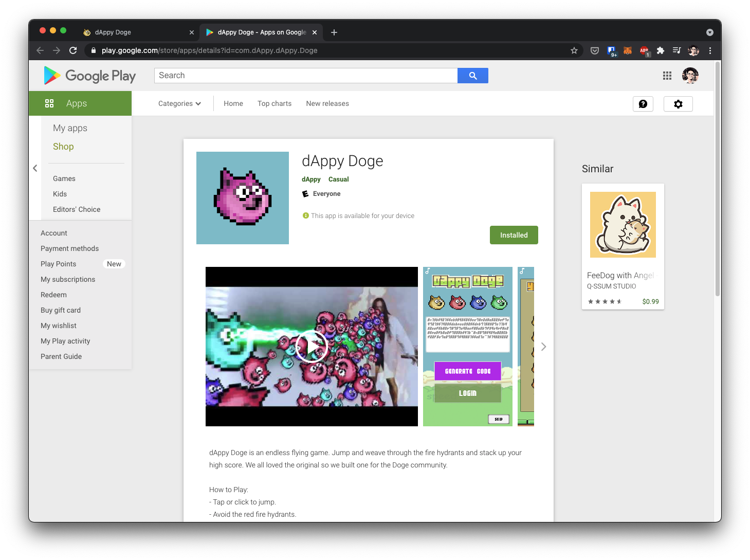Image resolution: width=750 pixels, height=560 pixels.
Task: Open My subscriptions
Action: pos(68,279)
